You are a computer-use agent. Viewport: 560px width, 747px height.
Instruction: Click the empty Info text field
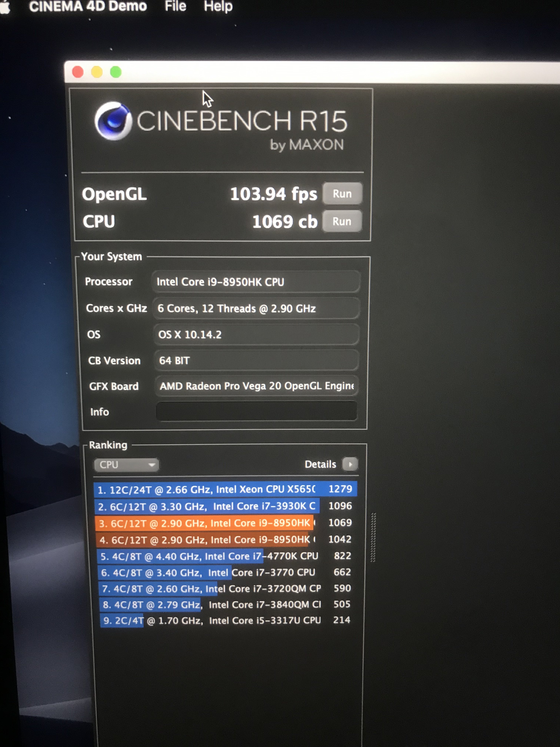click(x=256, y=411)
